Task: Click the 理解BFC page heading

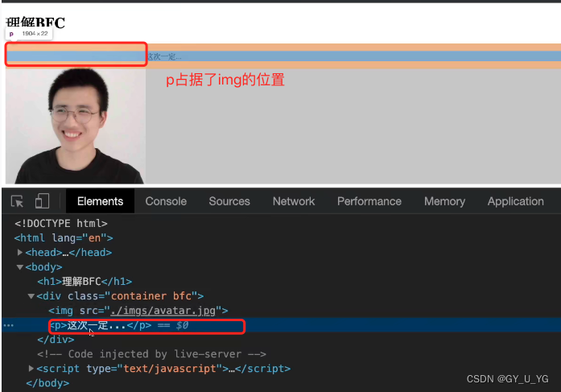Action: (x=35, y=23)
